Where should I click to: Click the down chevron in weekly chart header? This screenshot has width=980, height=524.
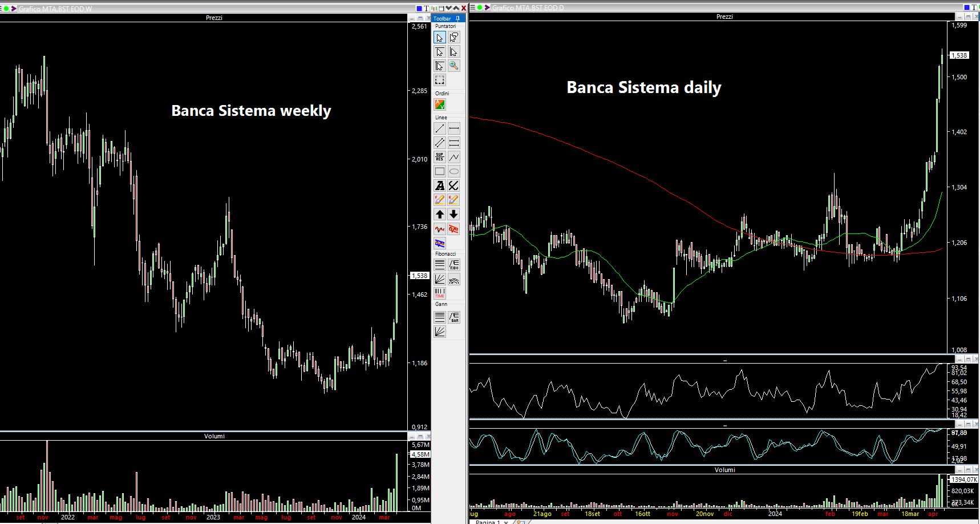click(x=448, y=8)
